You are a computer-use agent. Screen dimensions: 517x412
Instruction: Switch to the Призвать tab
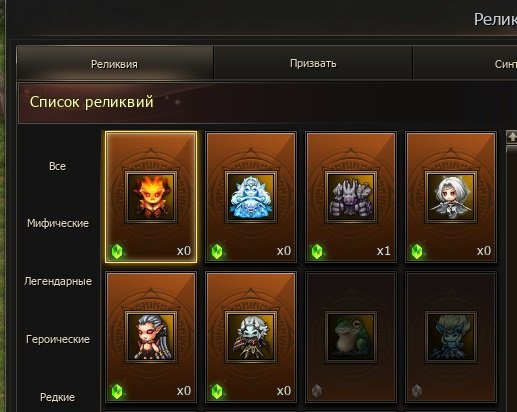pyautogui.click(x=313, y=63)
